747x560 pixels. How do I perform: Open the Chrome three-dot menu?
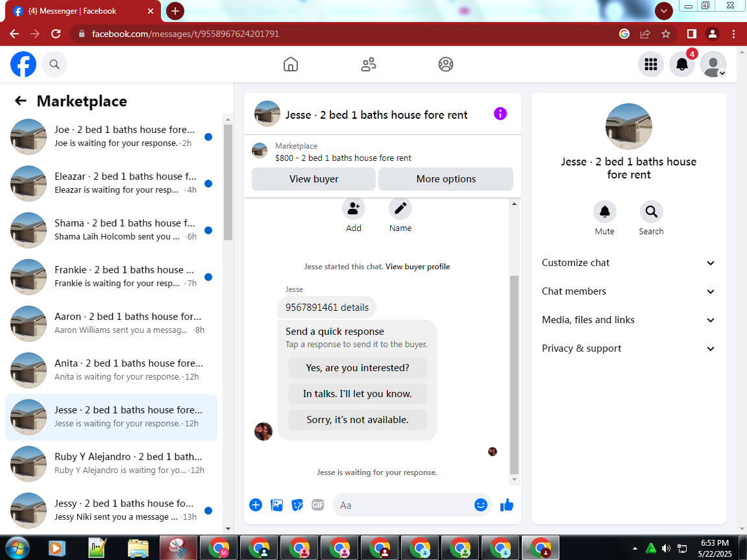tap(733, 34)
